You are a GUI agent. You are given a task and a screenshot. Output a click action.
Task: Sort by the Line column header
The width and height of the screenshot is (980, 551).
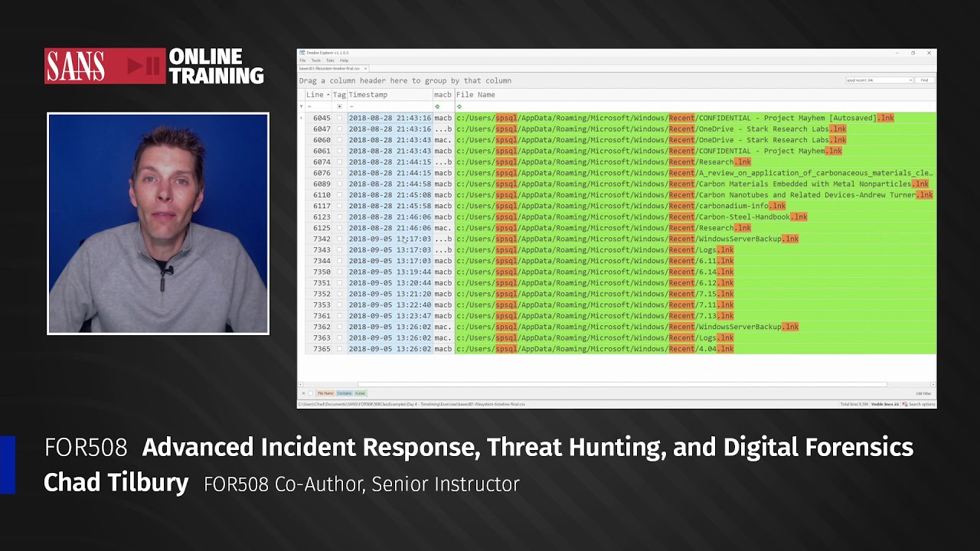[x=318, y=95]
